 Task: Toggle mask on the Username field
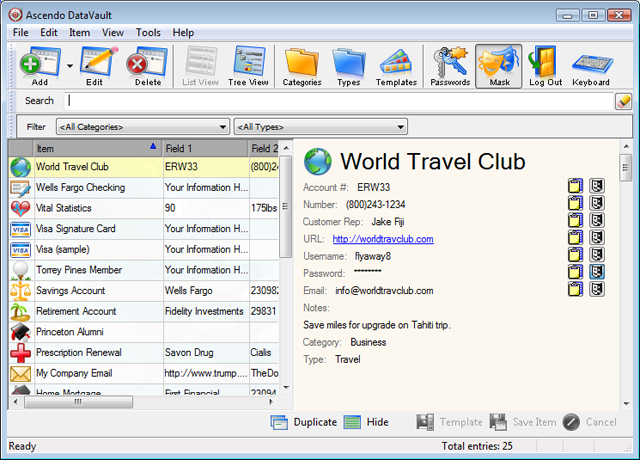coord(597,255)
